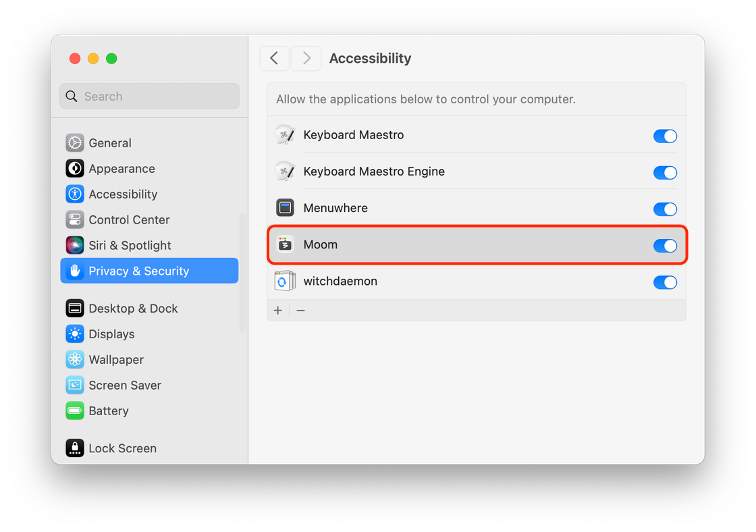
Task: Click the Moom app icon
Action: click(x=285, y=244)
